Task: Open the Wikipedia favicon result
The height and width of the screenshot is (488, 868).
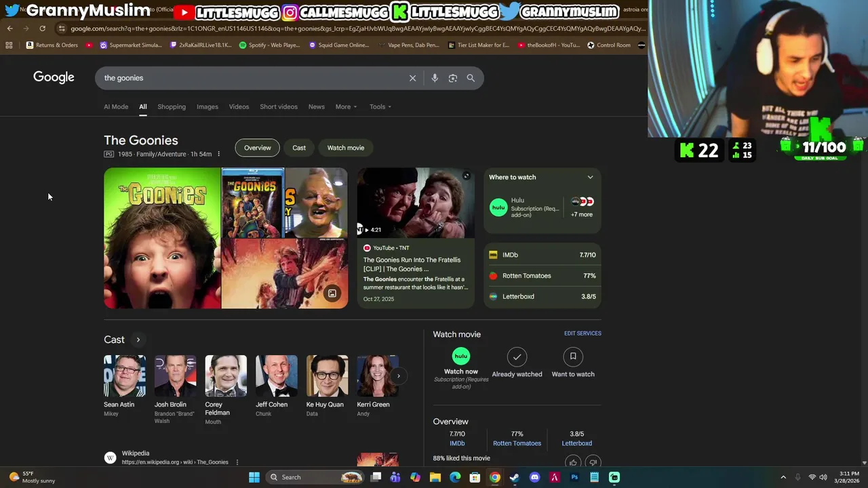Action: (111, 457)
